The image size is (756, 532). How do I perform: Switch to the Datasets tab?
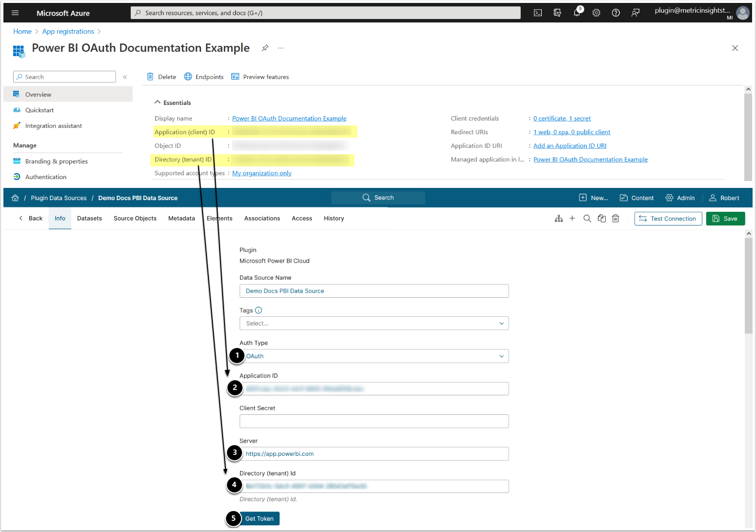click(90, 219)
